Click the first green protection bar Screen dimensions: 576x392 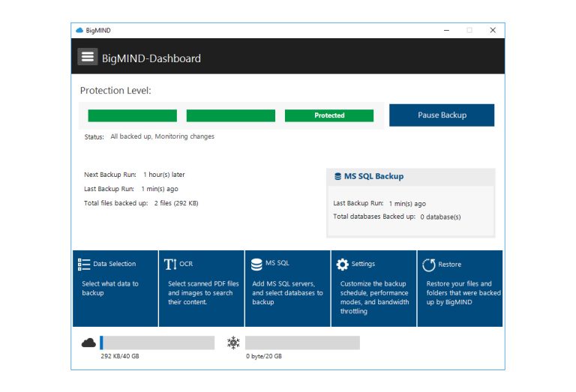click(132, 115)
